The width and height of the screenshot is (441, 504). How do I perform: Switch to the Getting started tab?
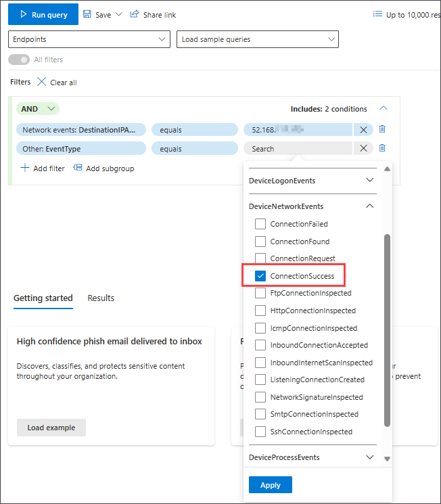pyautogui.click(x=43, y=298)
